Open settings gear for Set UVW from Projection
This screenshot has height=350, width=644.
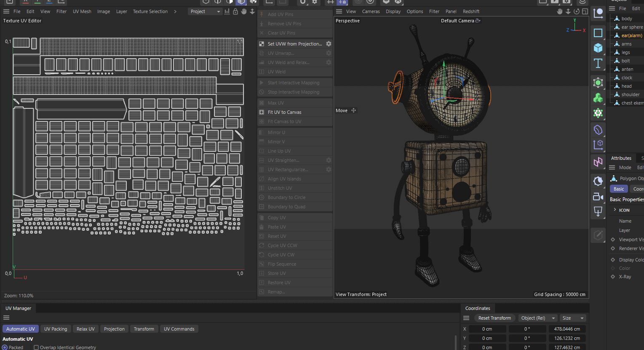(329, 44)
